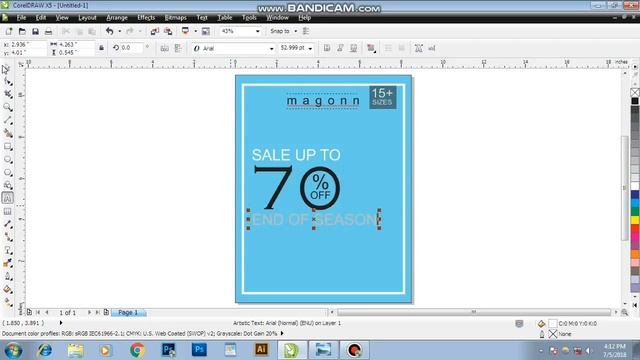Viewport: 640px width, 360px height.
Task: Mirror the text horizontally
Action: coord(164,48)
